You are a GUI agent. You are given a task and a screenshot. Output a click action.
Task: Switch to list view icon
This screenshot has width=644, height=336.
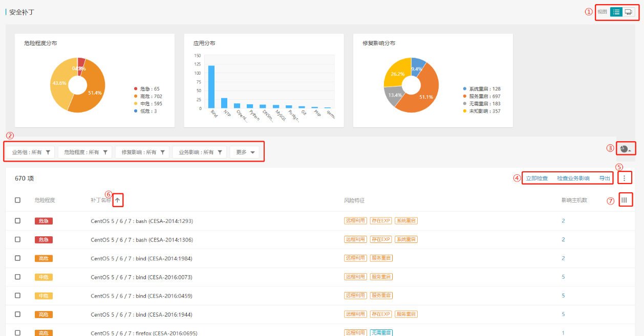(616, 12)
